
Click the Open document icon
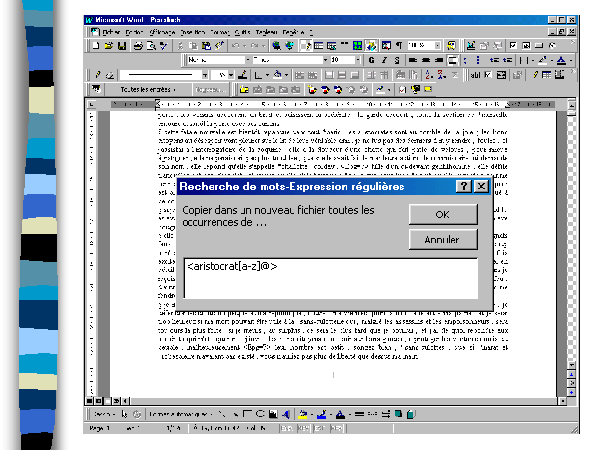109,45
